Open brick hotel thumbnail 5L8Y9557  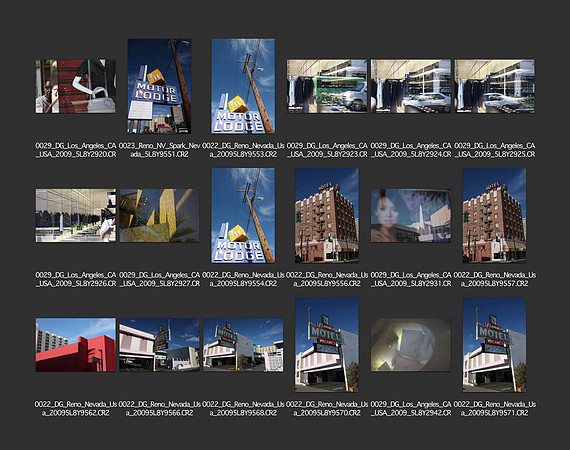coord(494,215)
